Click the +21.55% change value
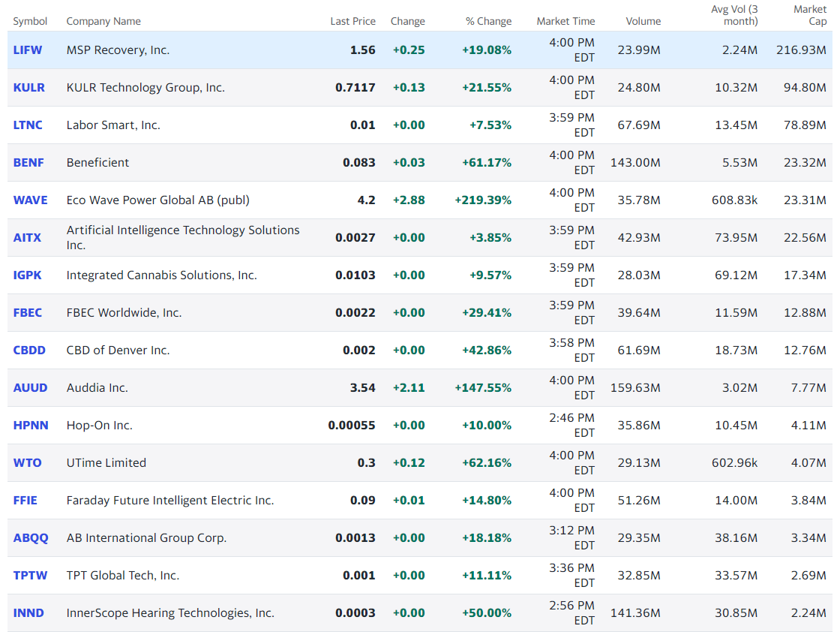Image resolution: width=840 pixels, height=632 pixels. 487,87
